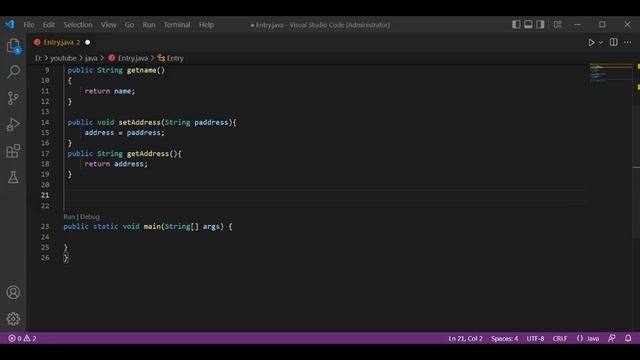Change line ending via CRLF item
This screenshot has height=360, width=640.
pos(560,338)
